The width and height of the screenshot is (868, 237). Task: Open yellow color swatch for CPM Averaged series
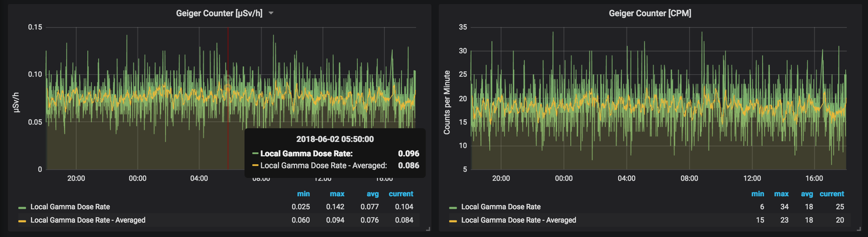pyautogui.click(x=453, y=221)
